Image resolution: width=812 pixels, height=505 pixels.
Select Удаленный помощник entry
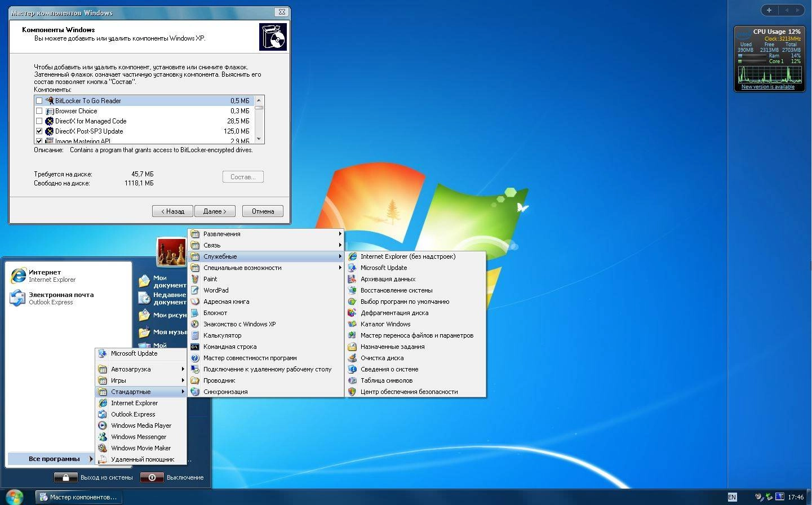[x=141, y=459]
